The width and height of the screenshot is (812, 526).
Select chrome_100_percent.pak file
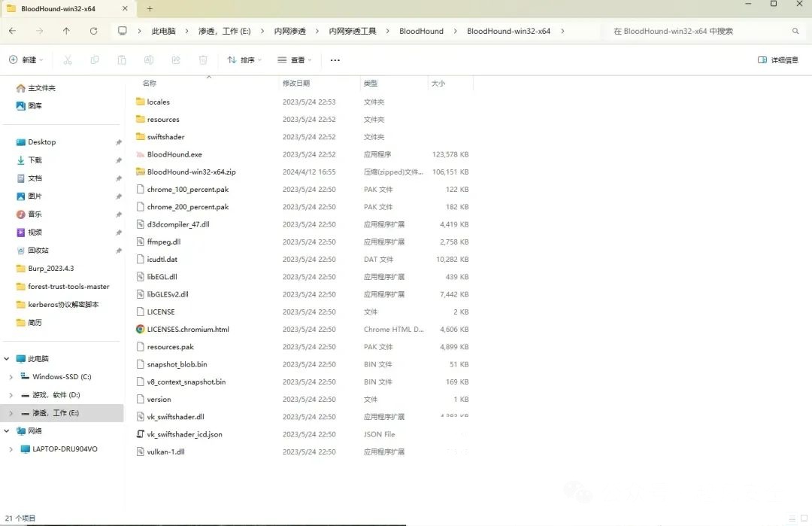click(x=303, y=189)
